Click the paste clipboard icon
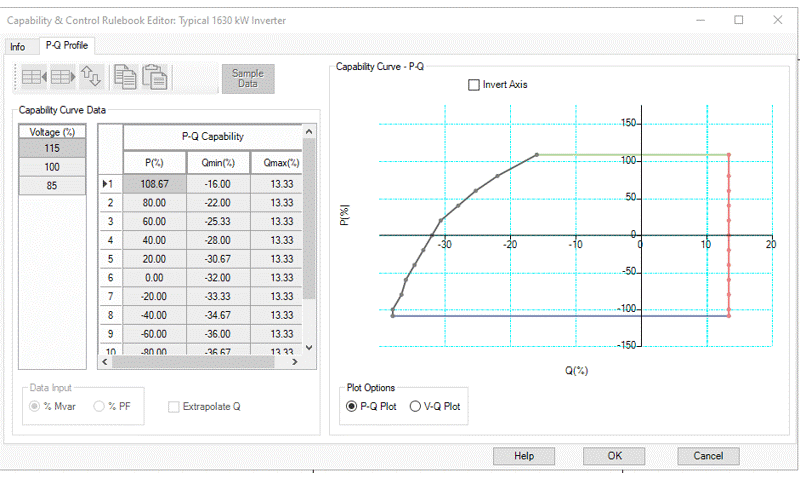 (x=155, y=77)
